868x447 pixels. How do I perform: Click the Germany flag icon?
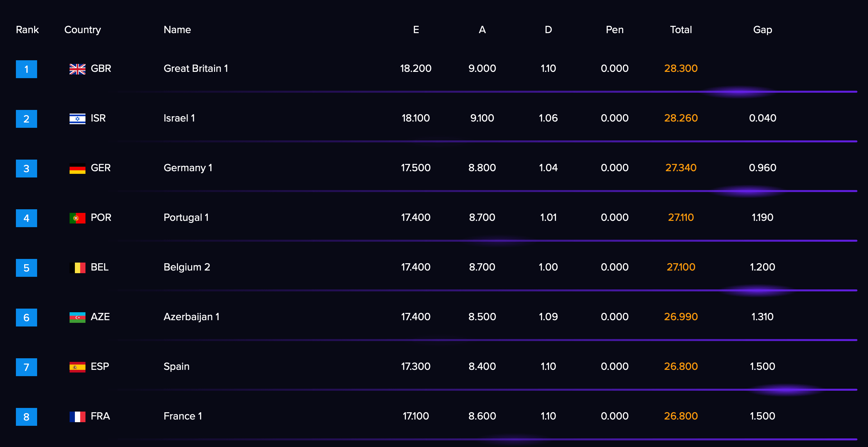pos(78,169)
